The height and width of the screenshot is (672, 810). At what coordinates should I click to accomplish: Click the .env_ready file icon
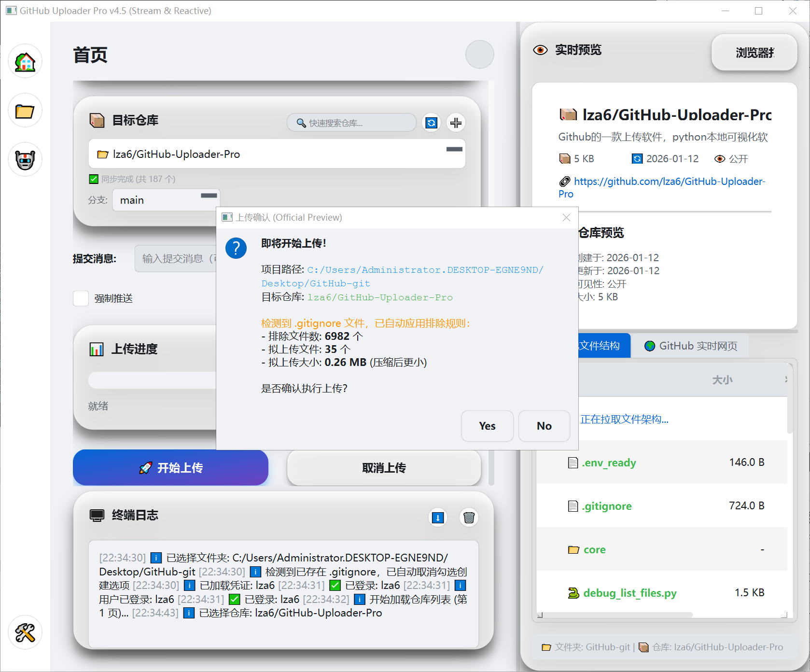pos(573,462)
